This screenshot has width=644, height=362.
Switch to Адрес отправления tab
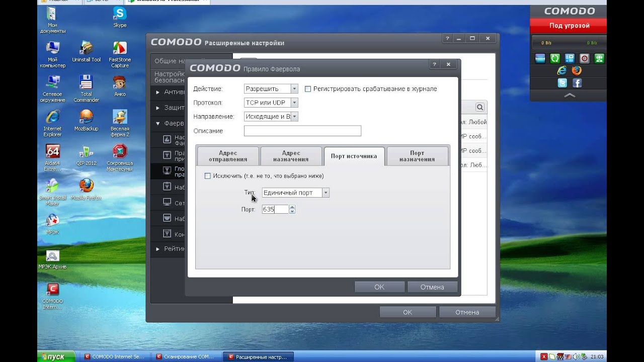click(x=228, y=156)
